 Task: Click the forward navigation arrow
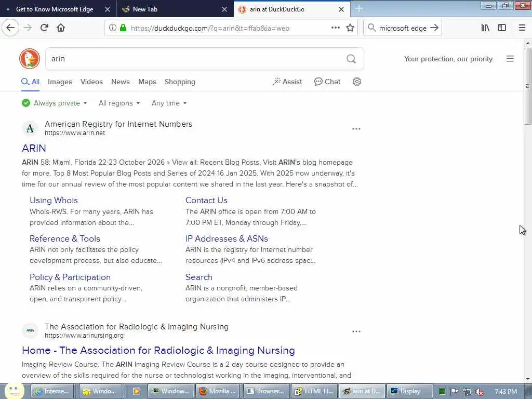[x=28, y=28]
